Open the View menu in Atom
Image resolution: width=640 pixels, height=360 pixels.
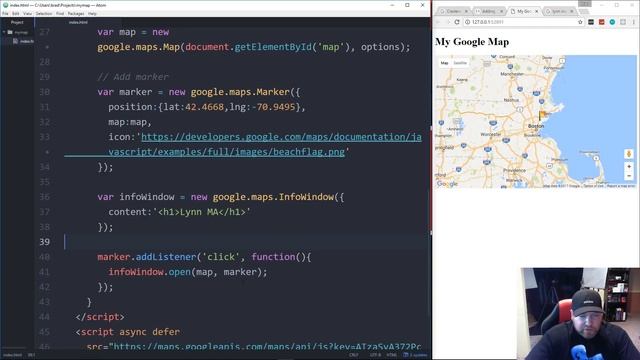pos(27,13)
